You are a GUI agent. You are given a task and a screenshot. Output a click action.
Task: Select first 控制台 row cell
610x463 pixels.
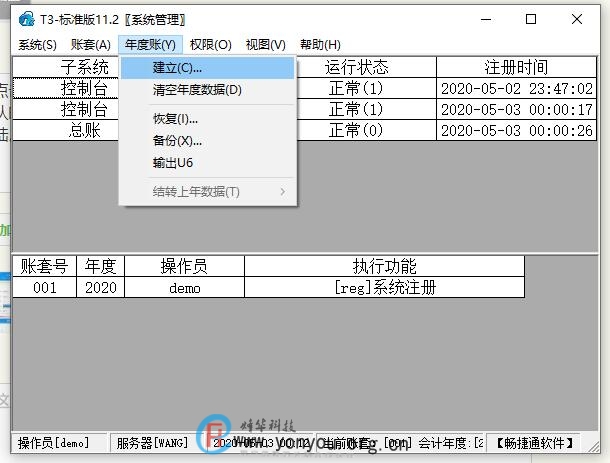click(x=66, y=88)
